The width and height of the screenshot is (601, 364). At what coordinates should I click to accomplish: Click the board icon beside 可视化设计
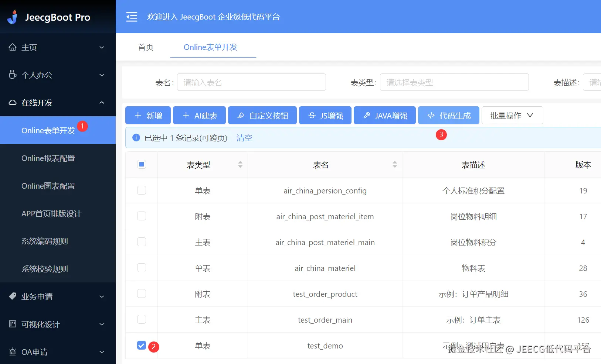[x=13, y=324]
